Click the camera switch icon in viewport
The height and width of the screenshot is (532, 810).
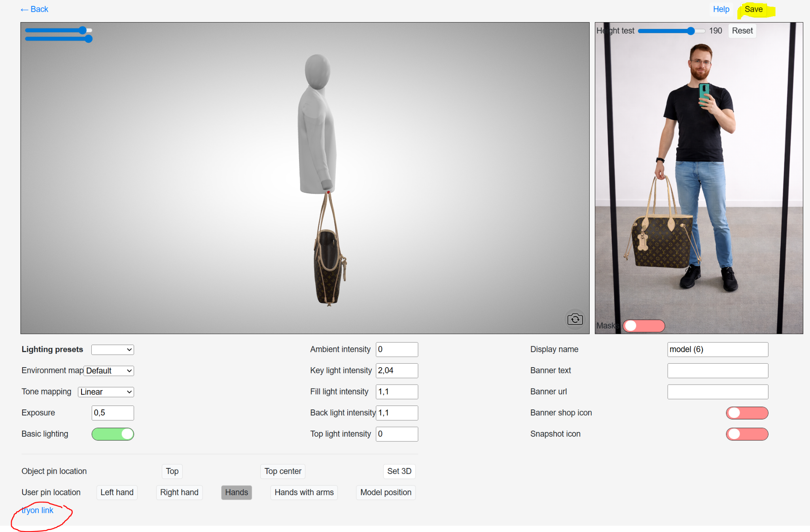(x=575, y=319)
